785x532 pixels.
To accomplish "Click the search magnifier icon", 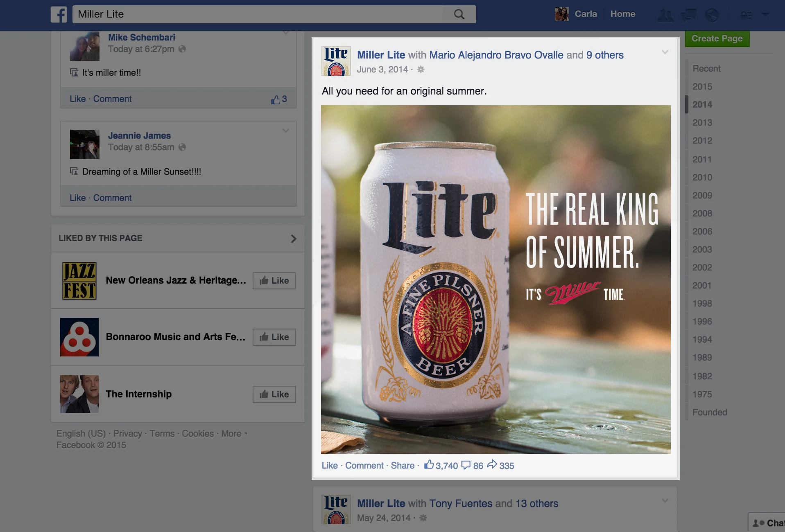I will tap(459, 14).
